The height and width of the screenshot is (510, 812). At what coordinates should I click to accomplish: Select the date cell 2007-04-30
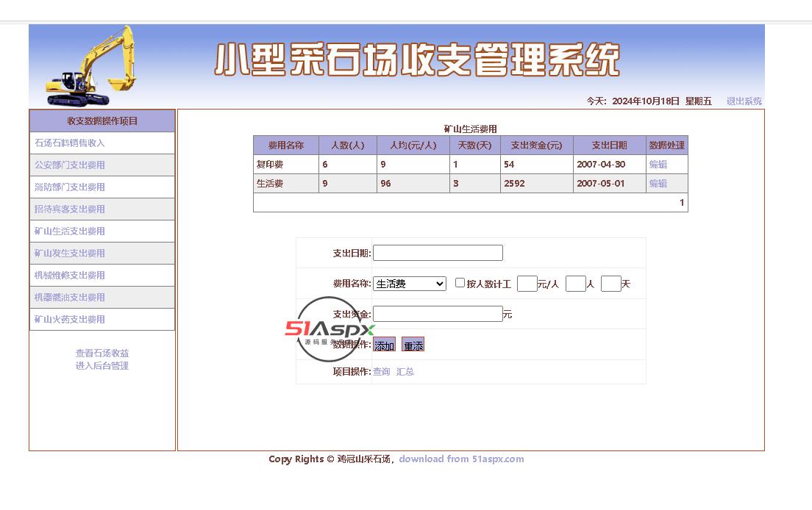pyautogui.click(x=610, y=165)
